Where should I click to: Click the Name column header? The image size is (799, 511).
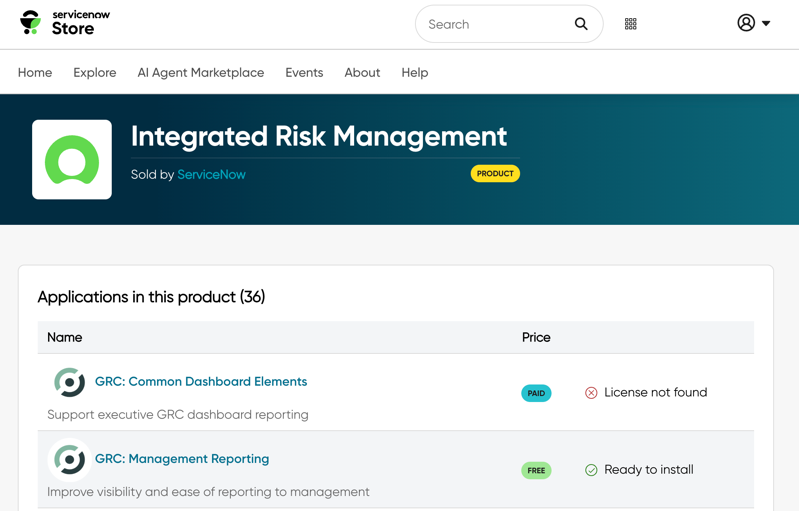[65, 337]
